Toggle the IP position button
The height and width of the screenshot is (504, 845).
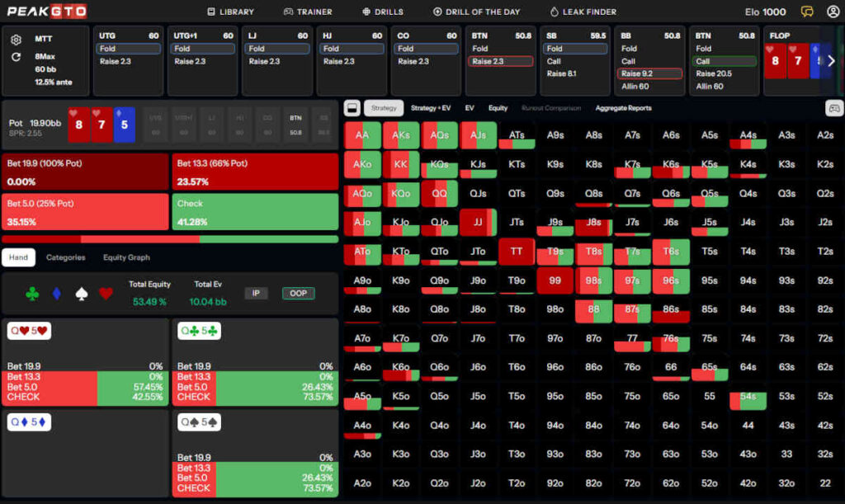click(x=256, y=293)
